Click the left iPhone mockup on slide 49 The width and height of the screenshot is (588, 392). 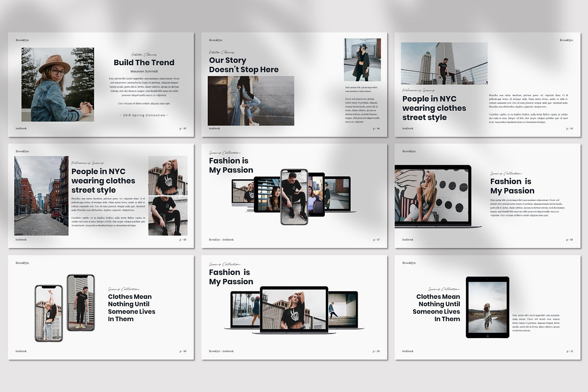(x=49, y=313)
